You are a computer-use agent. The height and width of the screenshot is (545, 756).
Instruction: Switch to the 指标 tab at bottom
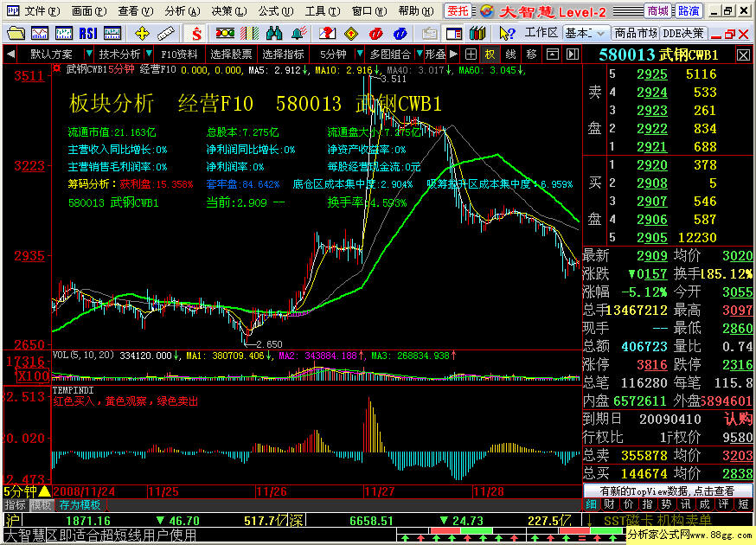tap(16, 505)
